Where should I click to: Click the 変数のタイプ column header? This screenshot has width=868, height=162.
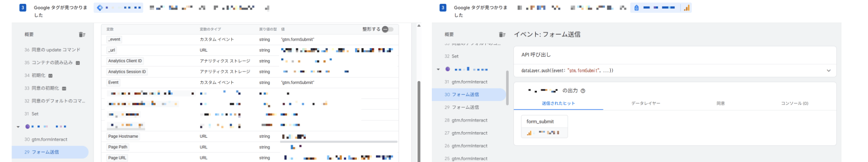pyautogui.click(x=210, y=29)
